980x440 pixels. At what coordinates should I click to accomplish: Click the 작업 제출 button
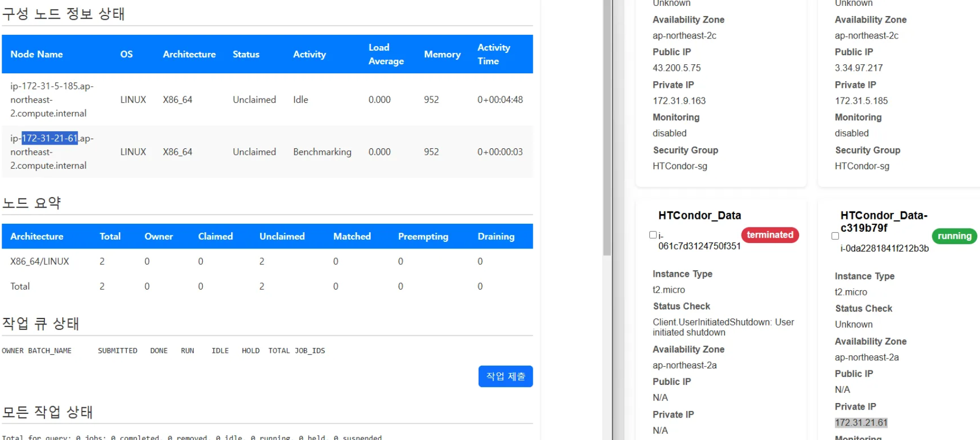tap(506, 376)
